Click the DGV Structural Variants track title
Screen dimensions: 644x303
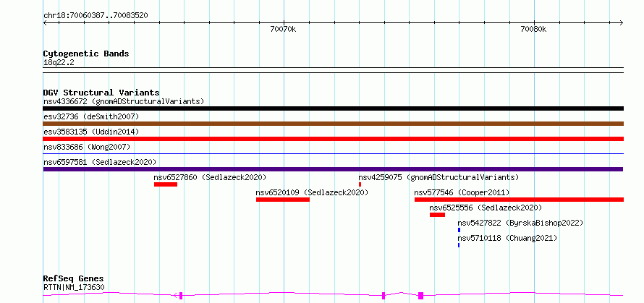(101, 93)
